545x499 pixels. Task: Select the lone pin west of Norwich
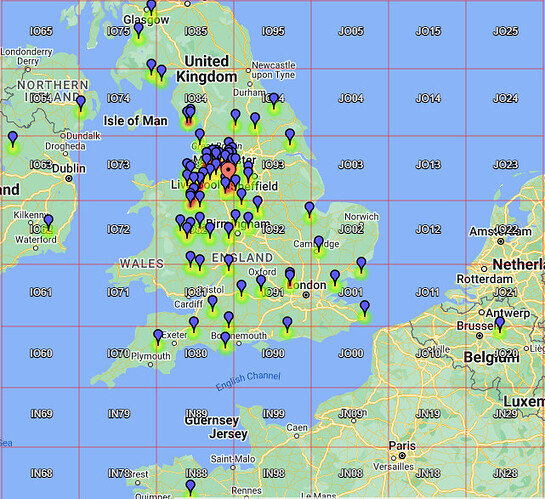(x=309, y=210)
